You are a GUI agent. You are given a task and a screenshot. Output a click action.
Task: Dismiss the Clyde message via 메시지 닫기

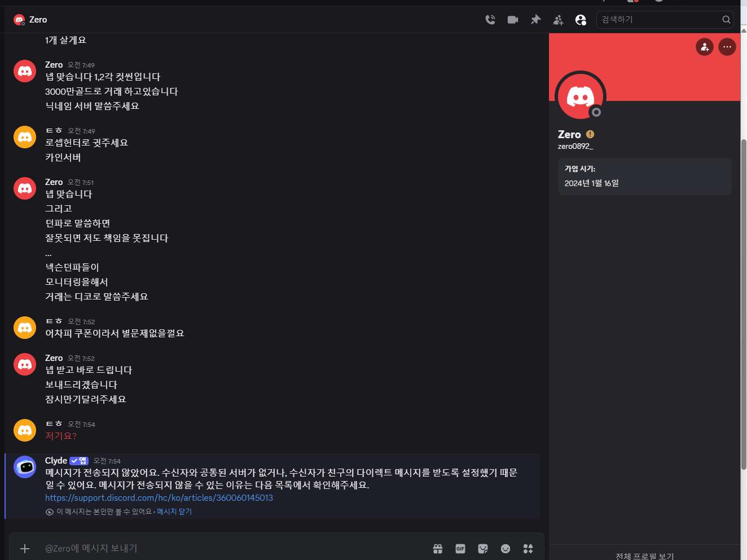(x=174, y=512)
